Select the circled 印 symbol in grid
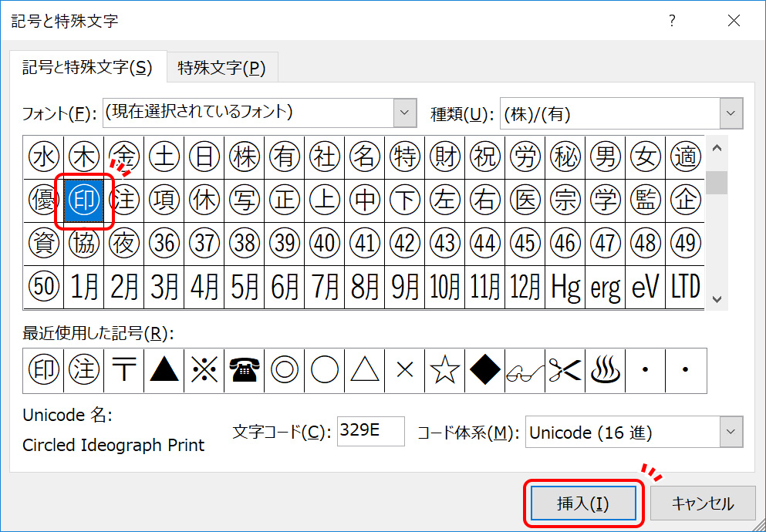The width and height of the screenshot is (766, 532). click(83, 200)
